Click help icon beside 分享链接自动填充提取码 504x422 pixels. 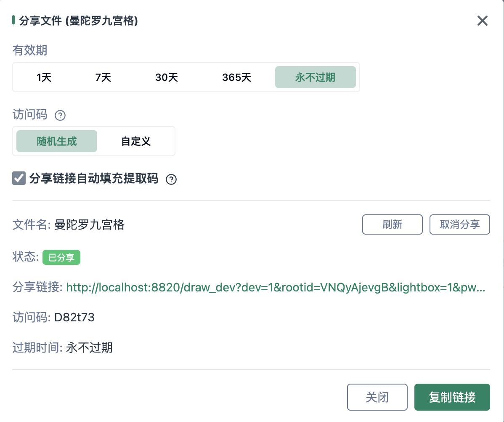[x=171, y=179]
